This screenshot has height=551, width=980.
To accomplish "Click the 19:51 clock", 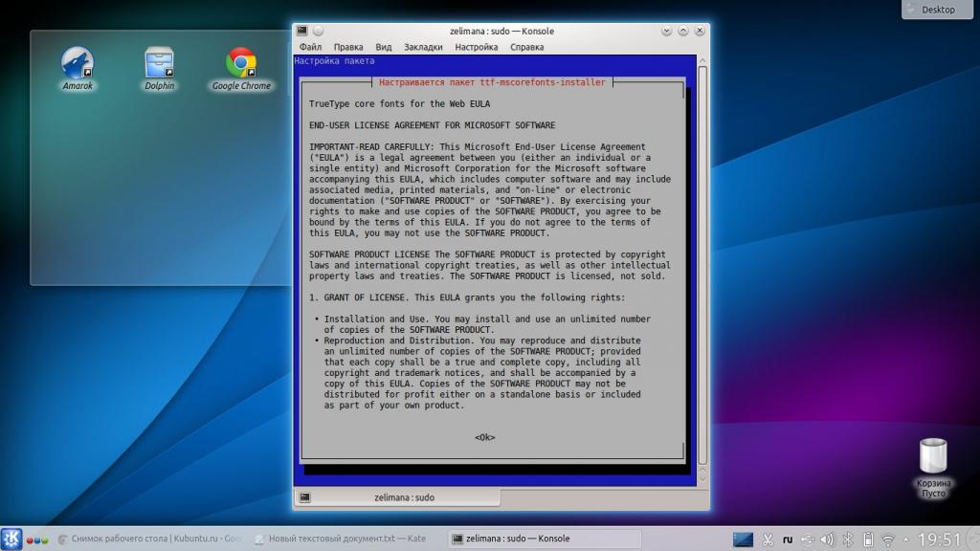I will (939, 540).
